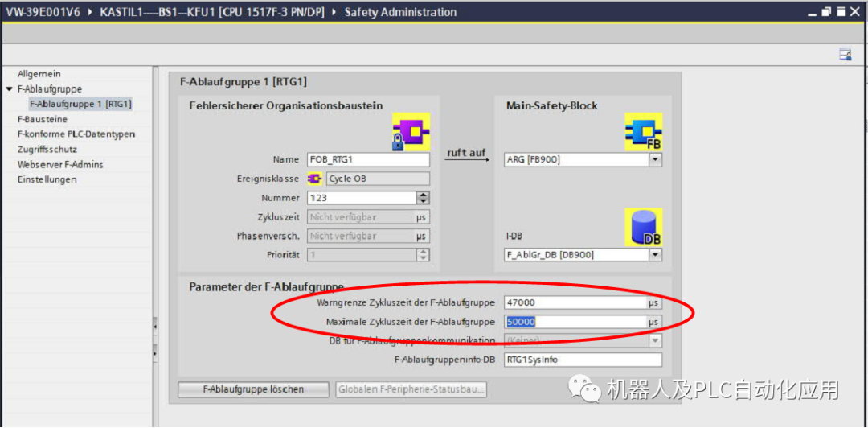Collapse the F-Ablaufgruppe tree node
The height and width of the screenshot is (428, 868).
(x=9, y=89)
